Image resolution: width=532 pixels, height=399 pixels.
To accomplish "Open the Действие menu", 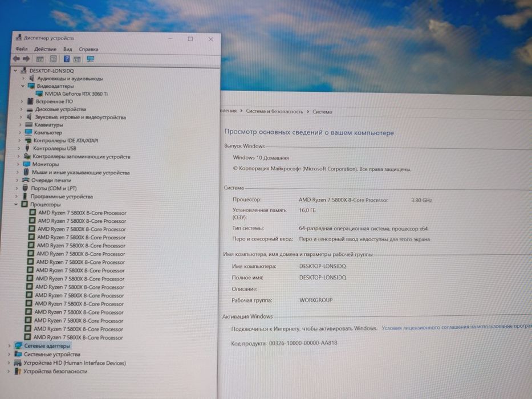I will 45,49.
